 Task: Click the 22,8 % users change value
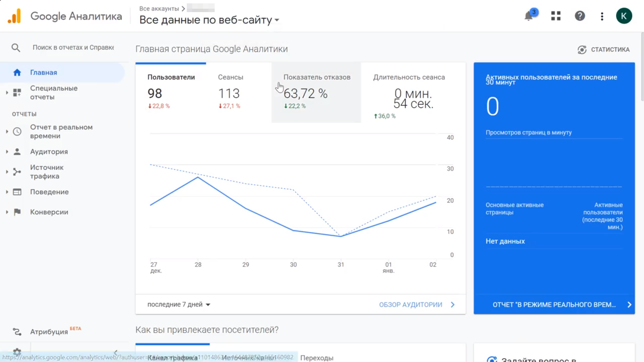pyautogui.click(x=159, y=106)
